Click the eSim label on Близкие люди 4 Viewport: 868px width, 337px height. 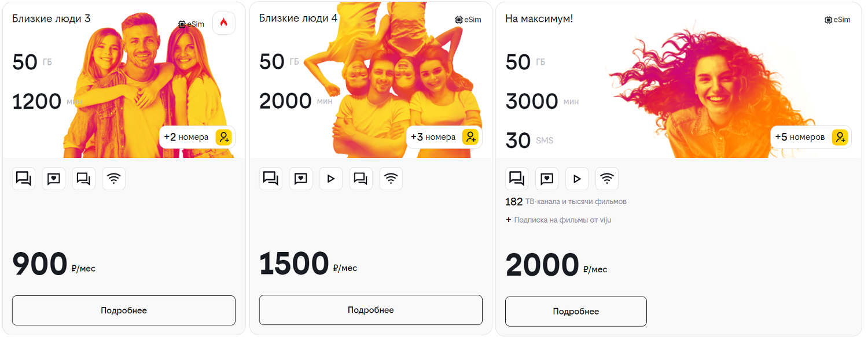click(468, 20)
